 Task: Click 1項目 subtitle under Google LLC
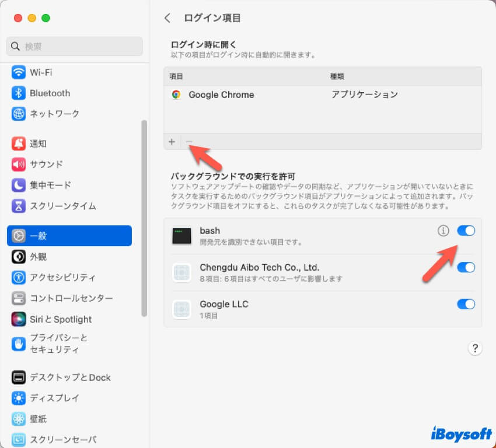point(209,316)
